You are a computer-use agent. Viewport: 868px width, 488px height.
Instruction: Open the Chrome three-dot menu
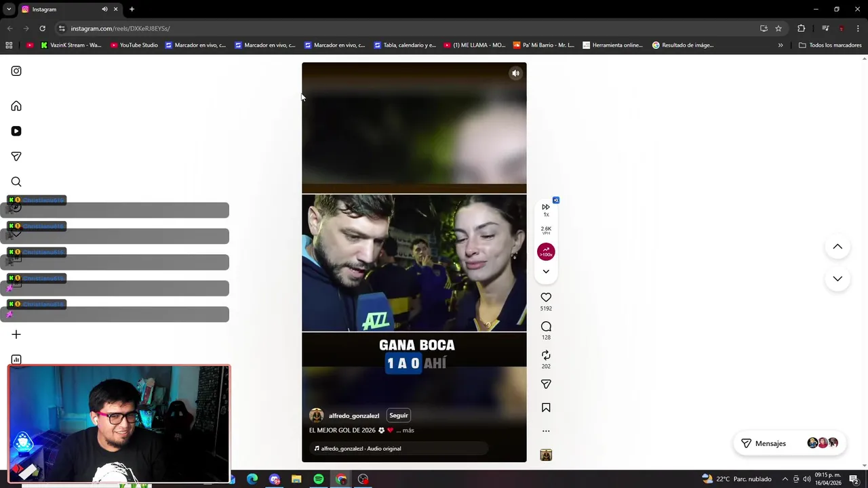tap(858, 28)
